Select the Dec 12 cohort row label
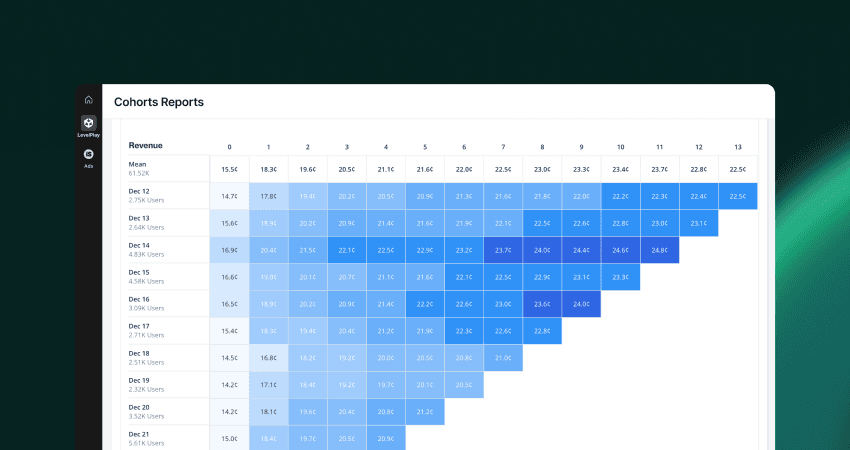 coord(139,191)
